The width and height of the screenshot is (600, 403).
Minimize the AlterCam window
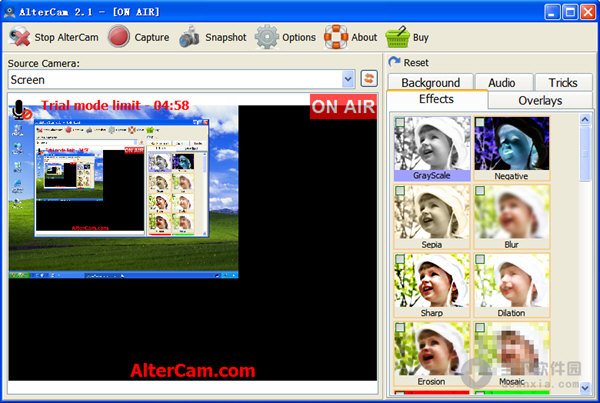pyautogui.click(x=551, y=12)
